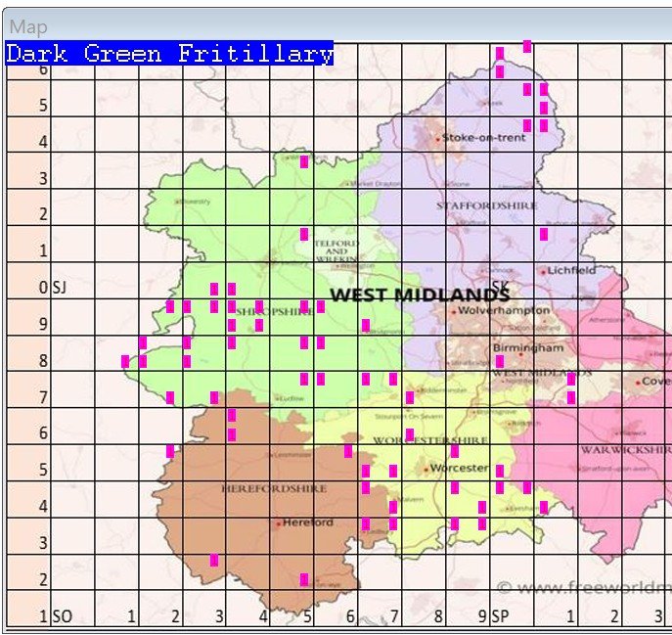Click the SK grid square label
Image resolution: width=672 pixels, height=635 pixels.
[x=500, y=287]
